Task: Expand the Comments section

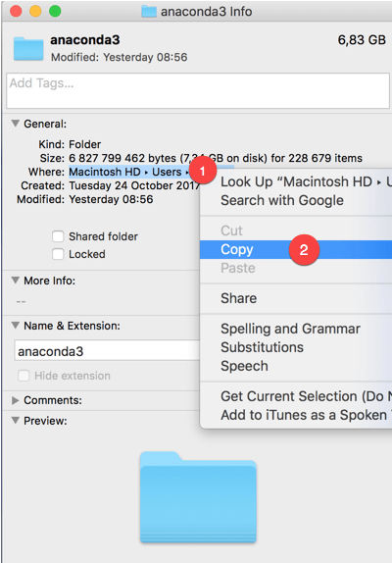Action: coord(15,400)
